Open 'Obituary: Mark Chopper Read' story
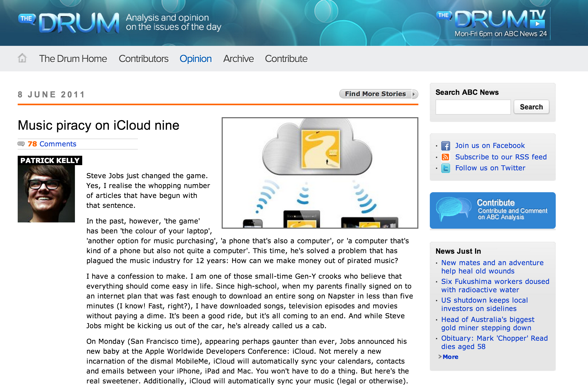Image resolution: width=588 pixels, height=386 pixels. click(x=494, y=342)
